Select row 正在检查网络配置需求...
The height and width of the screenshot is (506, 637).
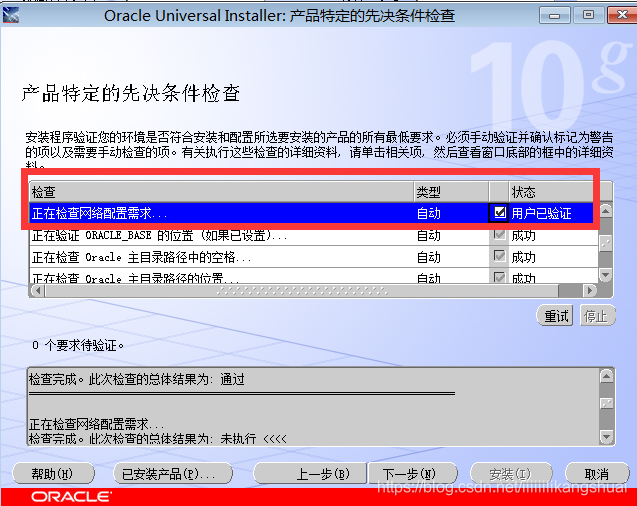click(311, 213)
